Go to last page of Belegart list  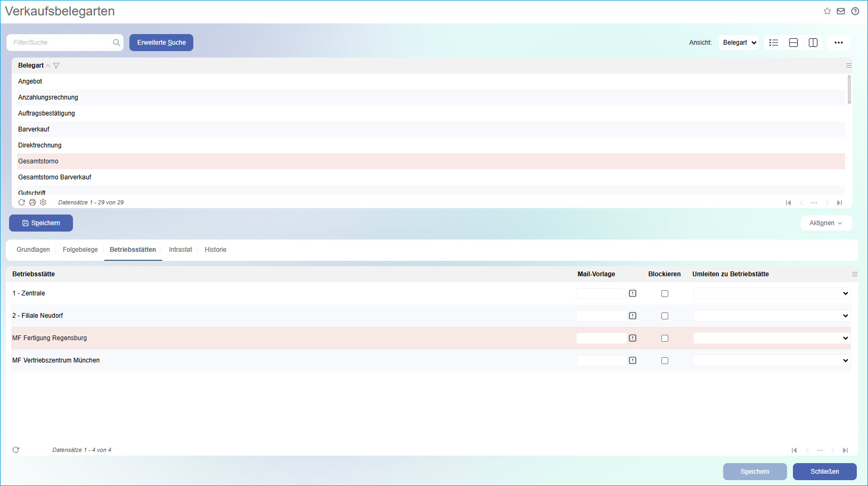pos(840,203)
